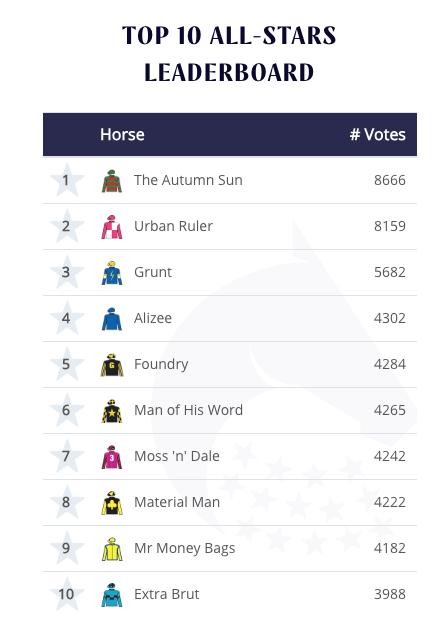Click Extra Brut's 3988 vote count
Screen dimensions: 432x621
390,594
